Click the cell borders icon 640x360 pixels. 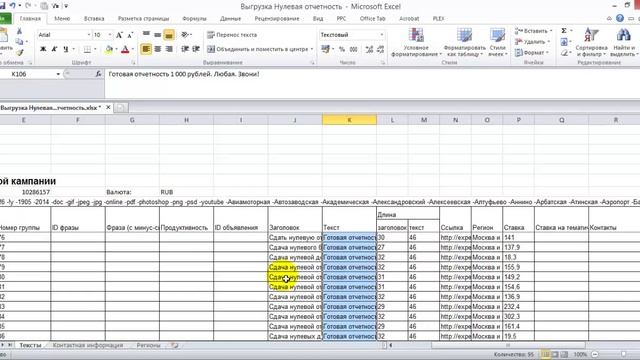click(x=87, y=49)
